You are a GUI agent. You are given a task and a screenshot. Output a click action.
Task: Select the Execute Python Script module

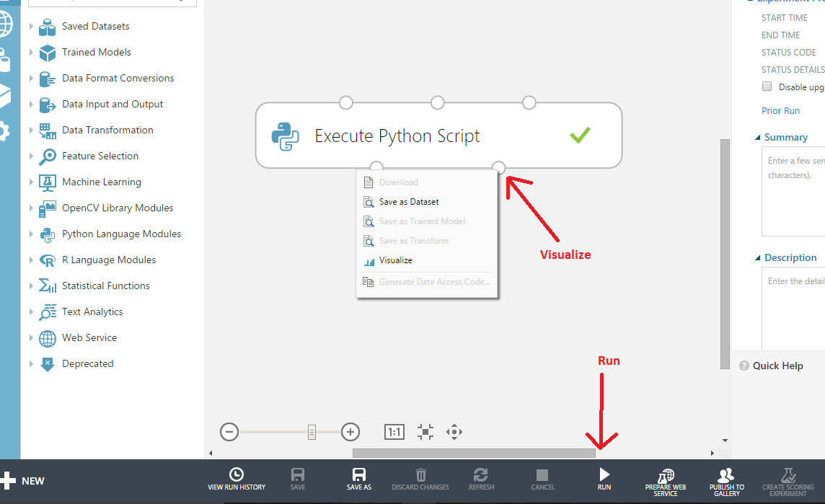pos(438,136)
